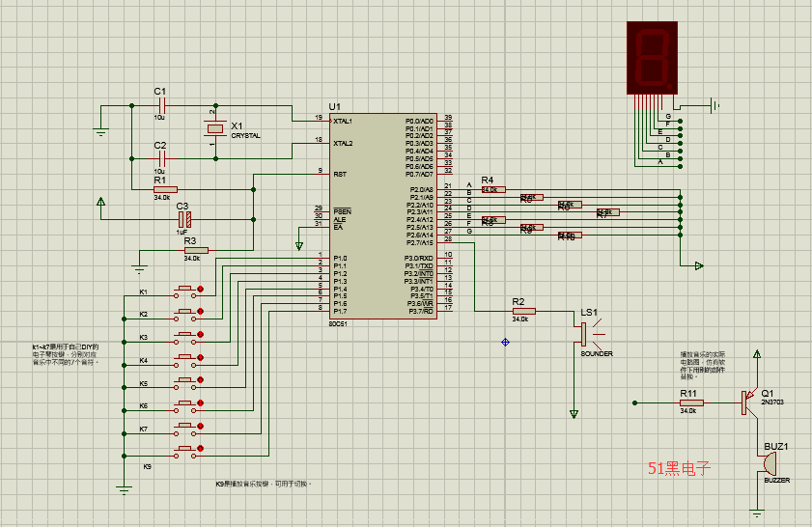Toggle the red latch dot on K6
Screen dimensions: 812x527
coord(201,402)
